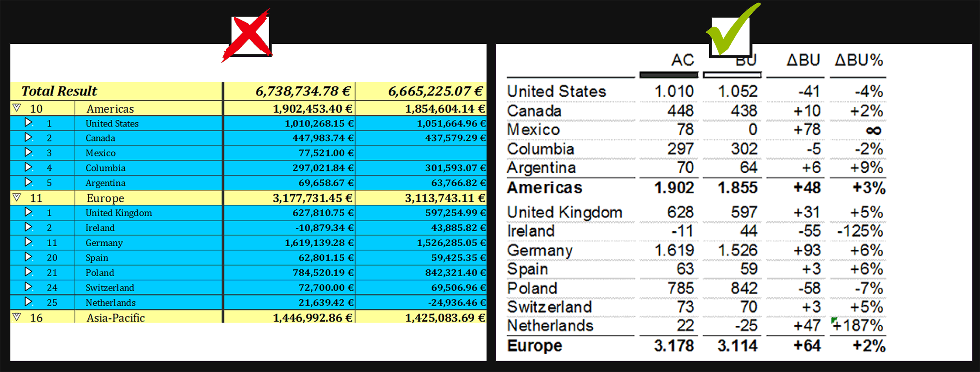This screenshot has height=372, width=980.
Task: Click the AC column header
Action: [x=682, y=60]
